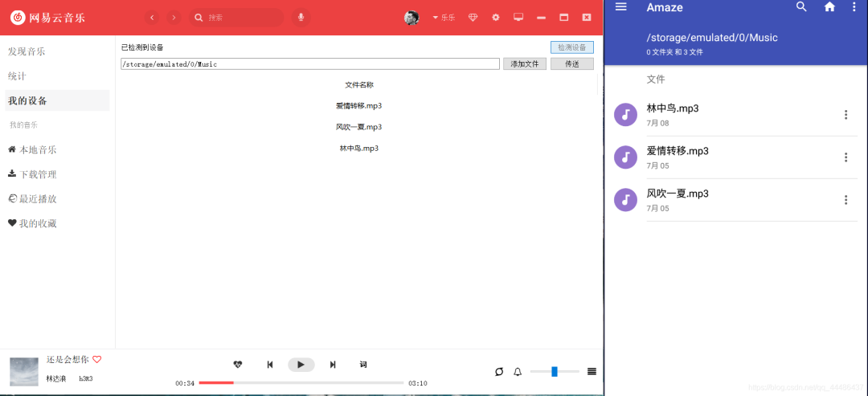
Task: Select 爱情转移.mp3 in the device file list
Action: pyautogui.click(x=359, y=106)
